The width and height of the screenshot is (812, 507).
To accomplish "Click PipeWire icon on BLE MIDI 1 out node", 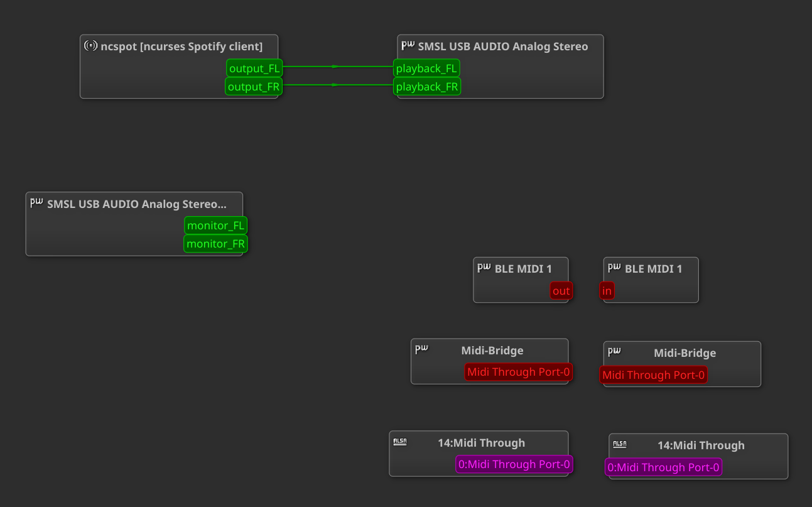I will pyautogui.click(x=484, y=268).
